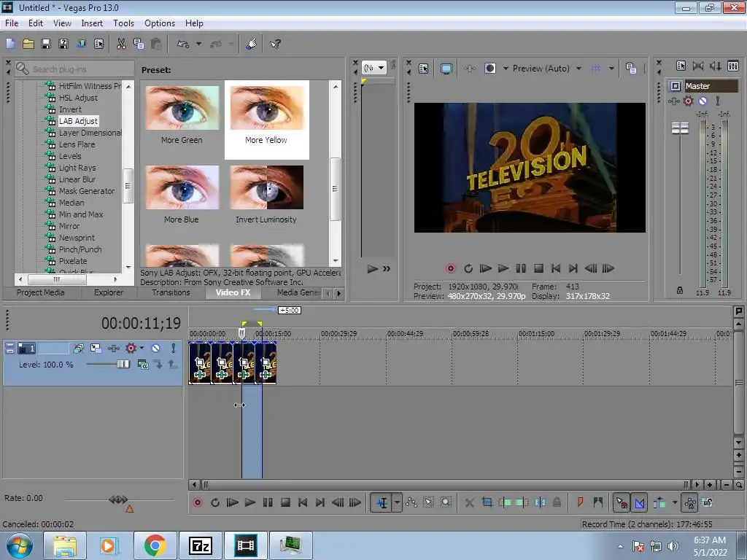Viewport: 747px width, 560px height.
Task: Open Master bus FX gear icon
Action: (688, 101)
